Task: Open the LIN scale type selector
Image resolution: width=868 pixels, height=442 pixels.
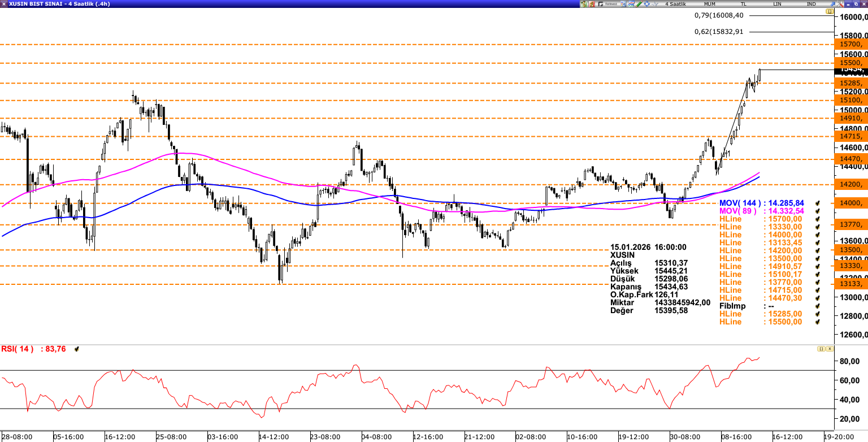Action: 778,4
